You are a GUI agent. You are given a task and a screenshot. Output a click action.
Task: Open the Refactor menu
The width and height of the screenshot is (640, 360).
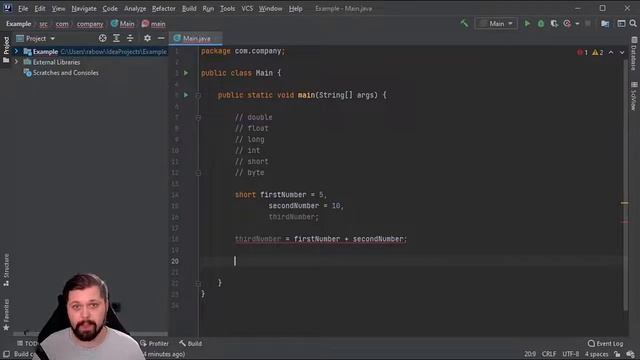pyautogui.click(x=163, y=8)
